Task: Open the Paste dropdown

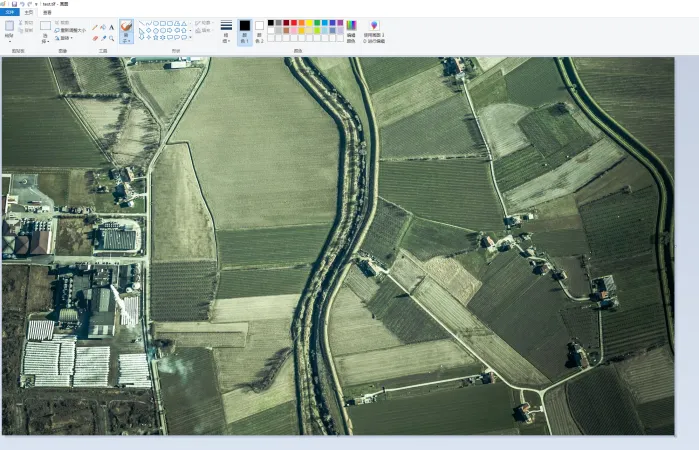Action: tap(9, 40)
